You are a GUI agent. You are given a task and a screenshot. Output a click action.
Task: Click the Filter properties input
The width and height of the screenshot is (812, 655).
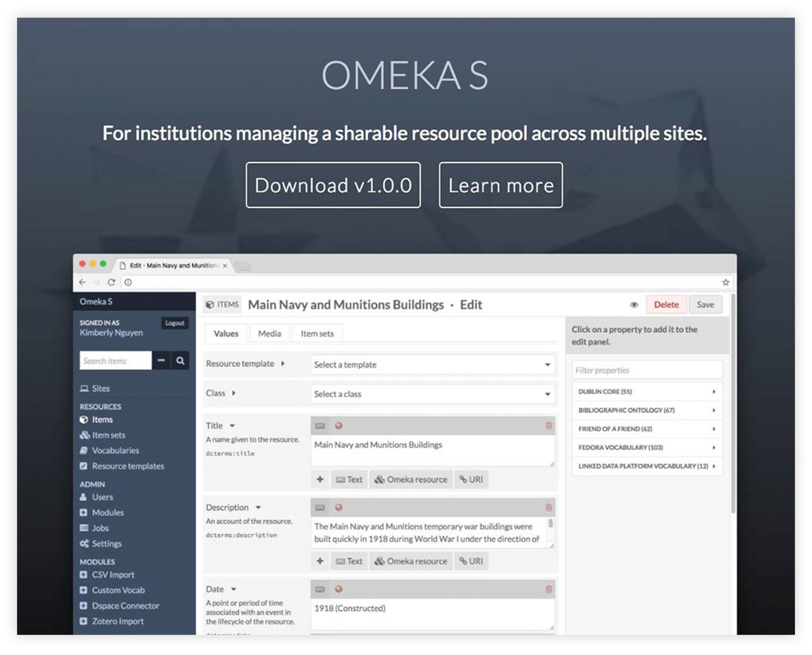pyautogui.click(x=647, y=370)
